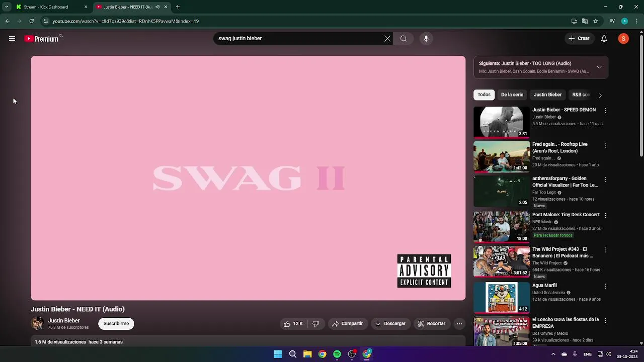Open Post Malone Tiny Desk Concert thumbnail
Screen dimensions: 644x362
pyautogui.click(x=502, y=227)
